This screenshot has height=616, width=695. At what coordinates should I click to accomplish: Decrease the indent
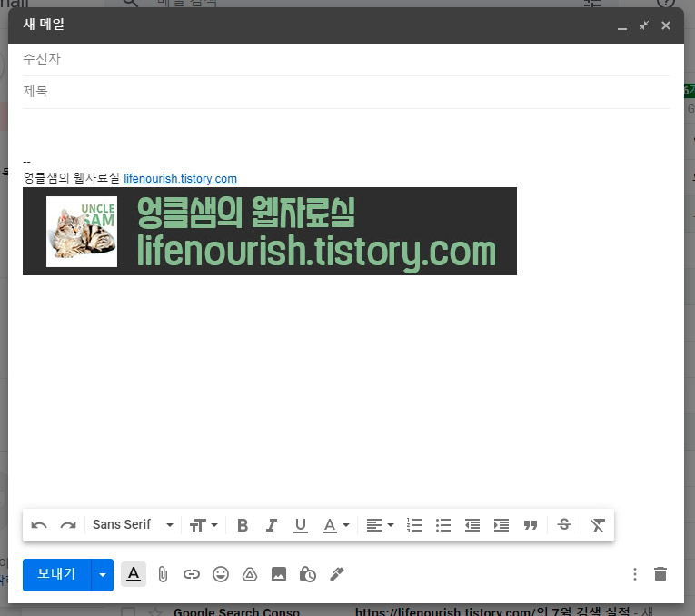[472, 525]
